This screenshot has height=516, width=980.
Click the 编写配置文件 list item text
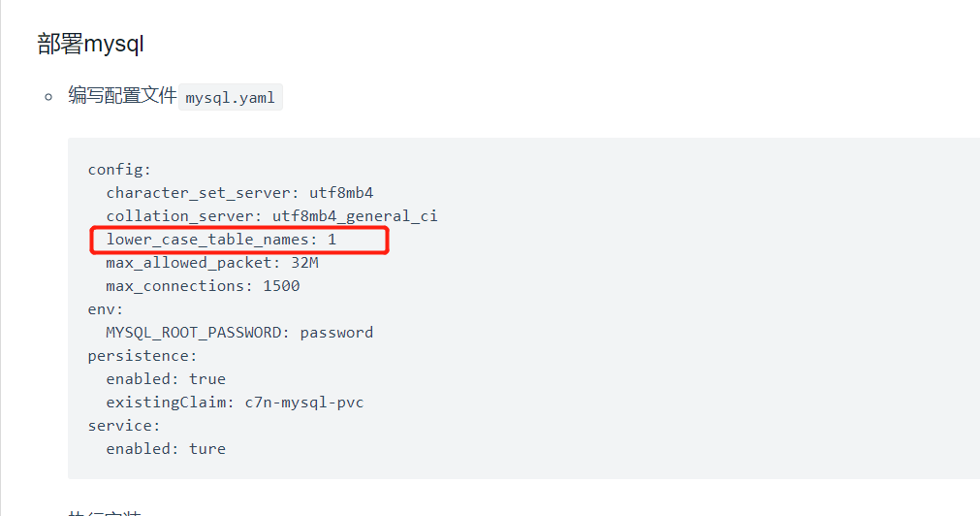tap(122, 96)
